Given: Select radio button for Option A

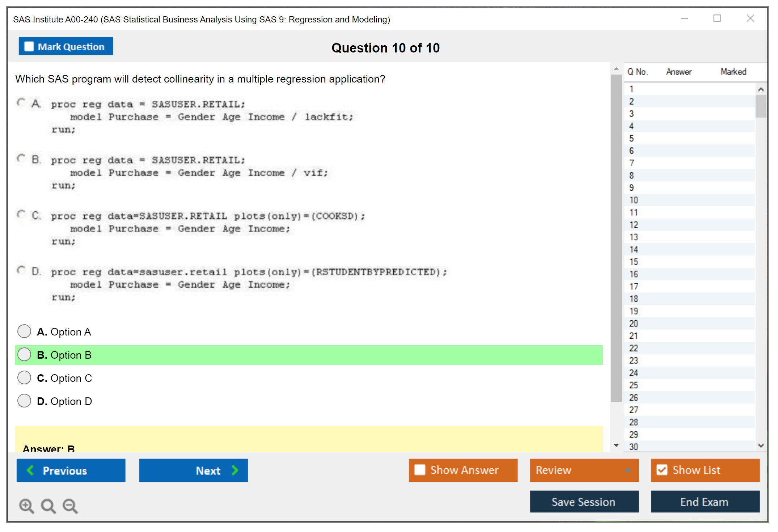Looking at the screenshot, I should coord(24,331).
